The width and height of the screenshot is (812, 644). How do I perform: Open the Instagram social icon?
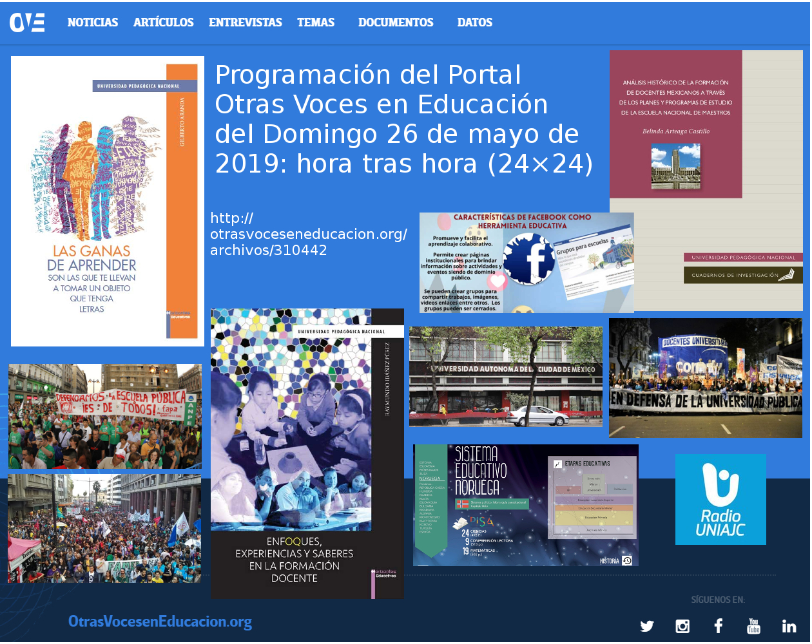click(x=682, y=626)
